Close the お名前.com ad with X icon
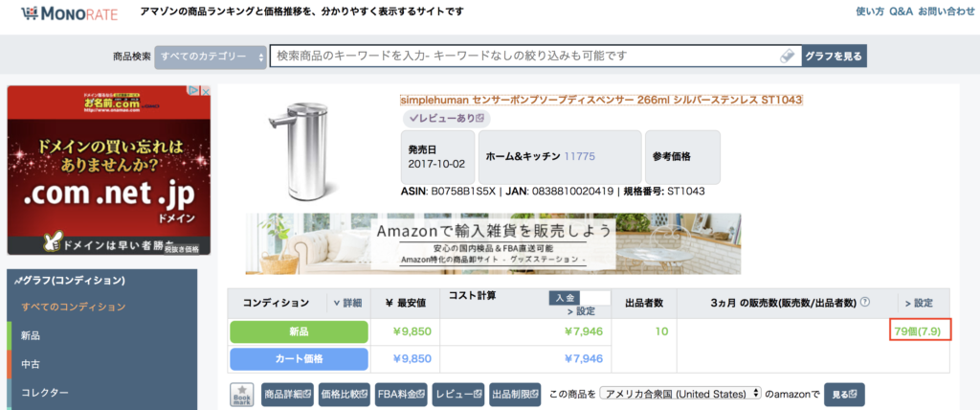The height and width of the screenshot is (410, 980). (205, 91)
